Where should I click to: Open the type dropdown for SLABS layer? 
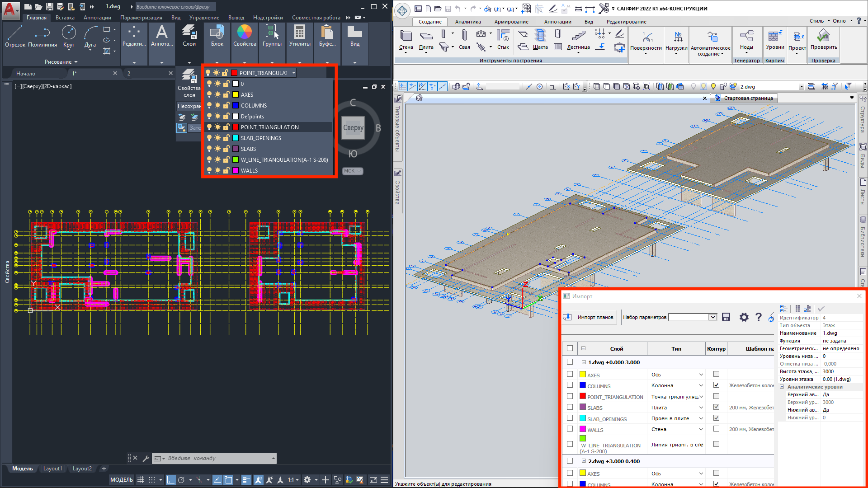point(701,408)
